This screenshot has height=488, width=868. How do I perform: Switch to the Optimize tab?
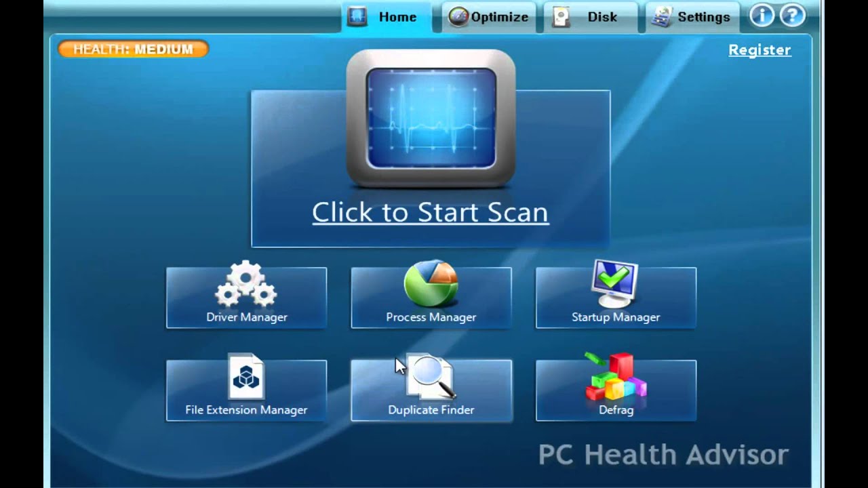point(489,17)
